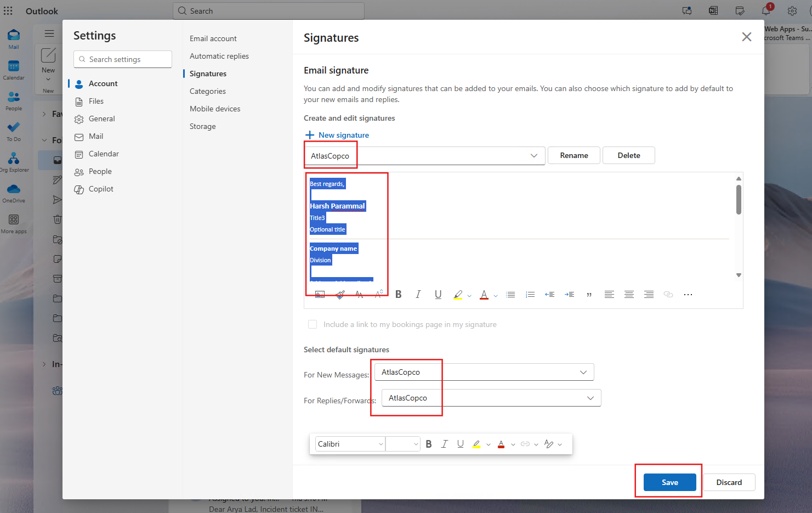Enable bookings page link checkbox
The height and width of the screenshot is (513, 812).
313,324
